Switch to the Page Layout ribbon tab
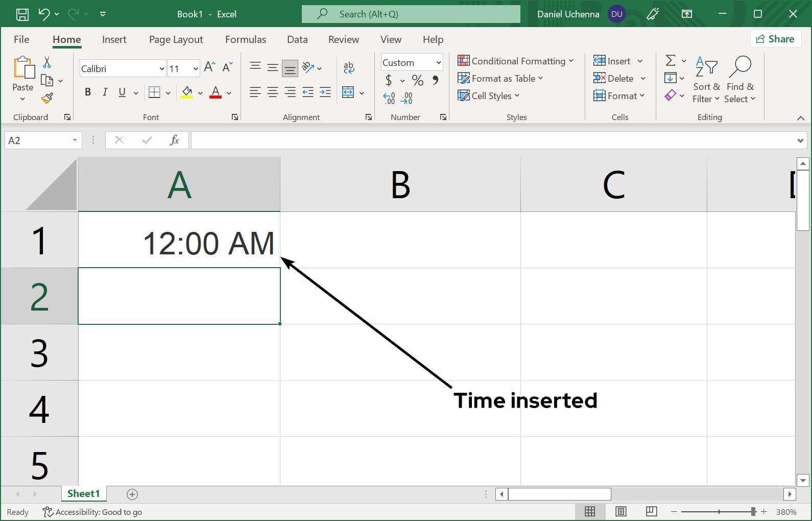 click(176, 39)
